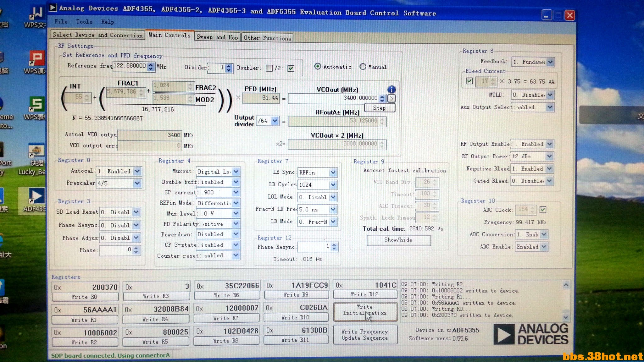
Task: Select the Automatic radio button
Action: pos(318,66)
